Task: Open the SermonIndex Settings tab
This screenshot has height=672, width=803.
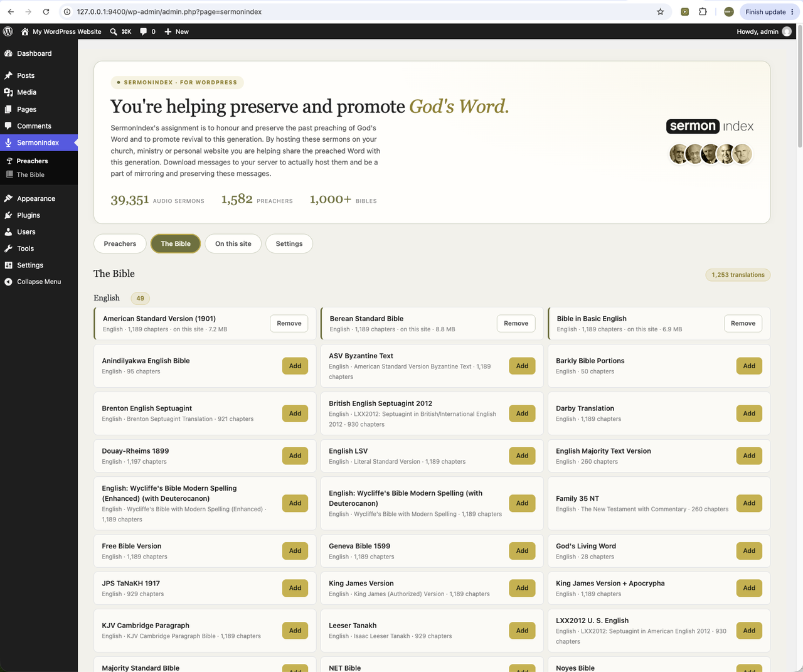Action: [289, 243]
